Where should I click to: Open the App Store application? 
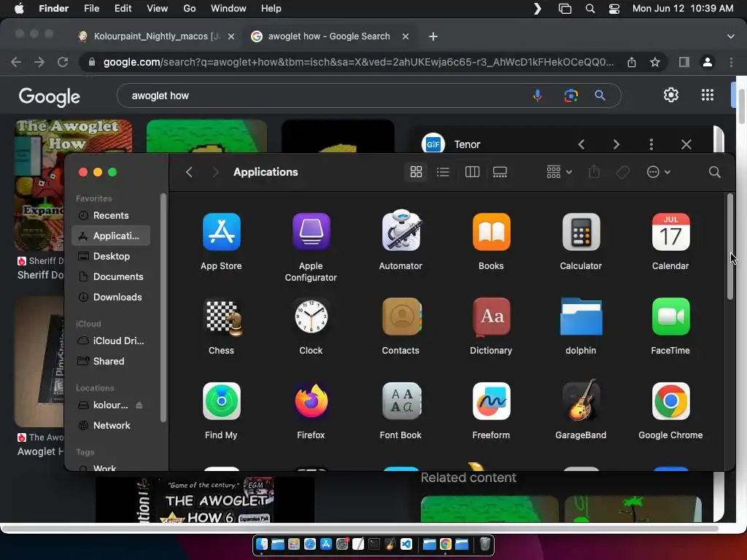coord(221,232)
